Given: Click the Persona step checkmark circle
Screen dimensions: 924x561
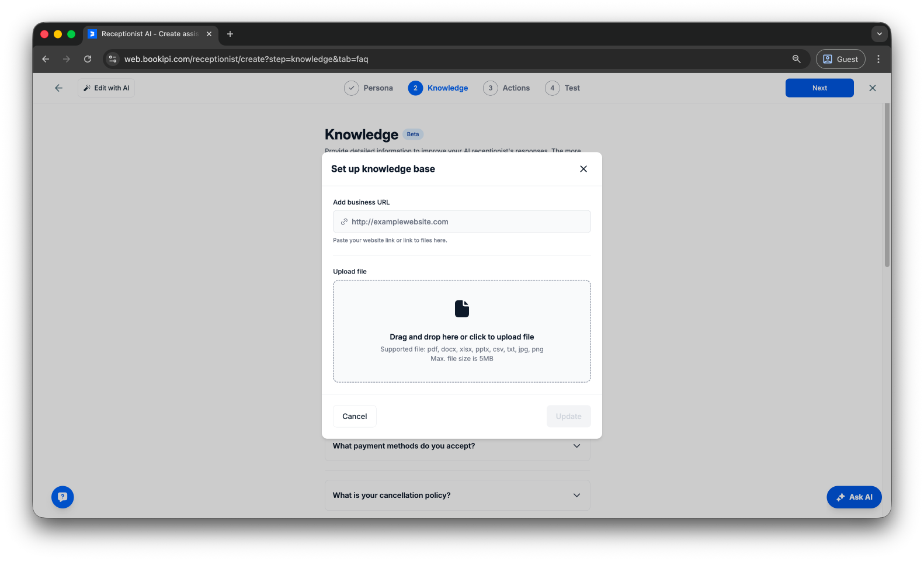Looking at the screenshot, I should [x=351, y=88].
